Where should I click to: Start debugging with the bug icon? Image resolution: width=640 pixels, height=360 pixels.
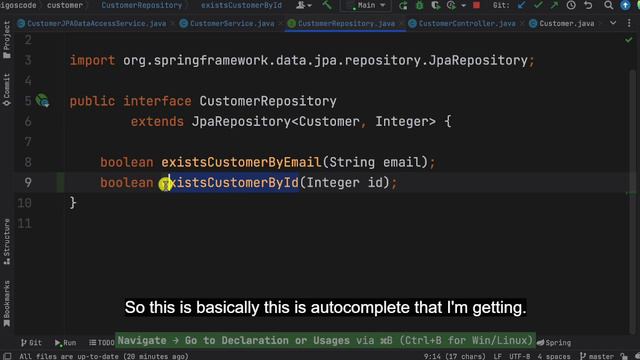point(419,5)
